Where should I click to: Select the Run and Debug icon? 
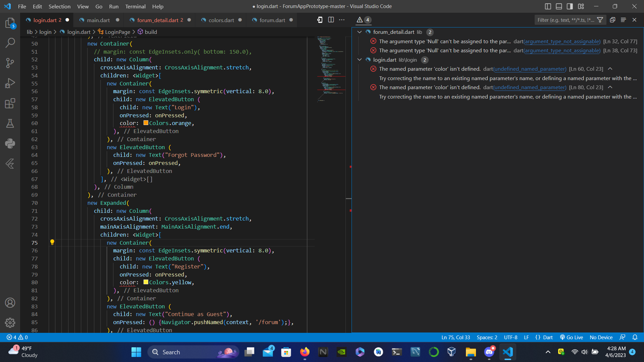[x=10, y=83]
